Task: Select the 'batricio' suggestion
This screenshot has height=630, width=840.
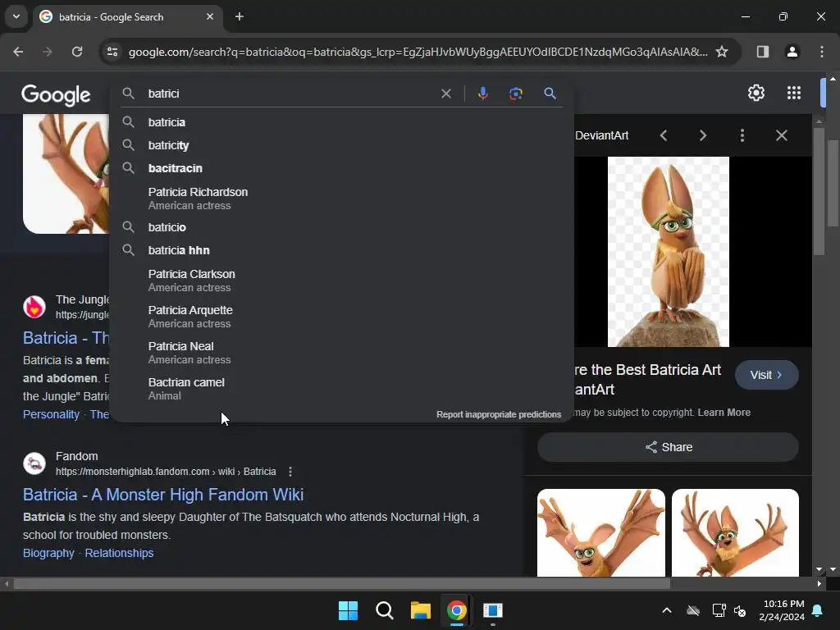Action: [x=342, y=227]
